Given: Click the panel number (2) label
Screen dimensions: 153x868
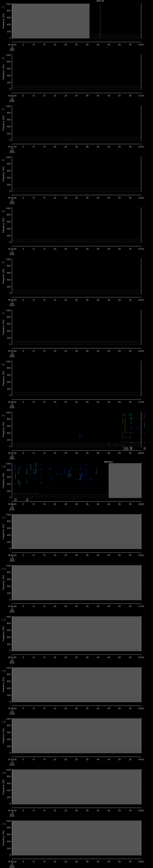Looking at the screenshot, I should pyautogui.click(x=3, y=58).
